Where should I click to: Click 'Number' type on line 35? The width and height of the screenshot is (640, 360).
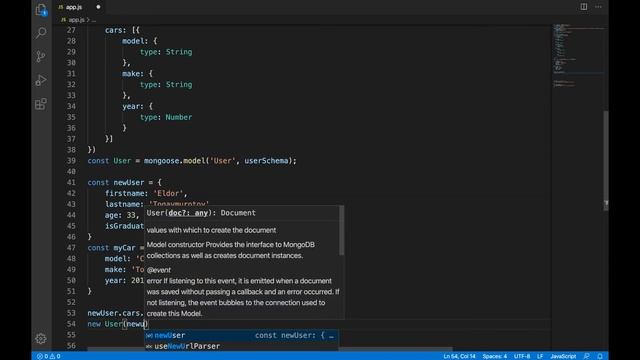tap(178, 117)
